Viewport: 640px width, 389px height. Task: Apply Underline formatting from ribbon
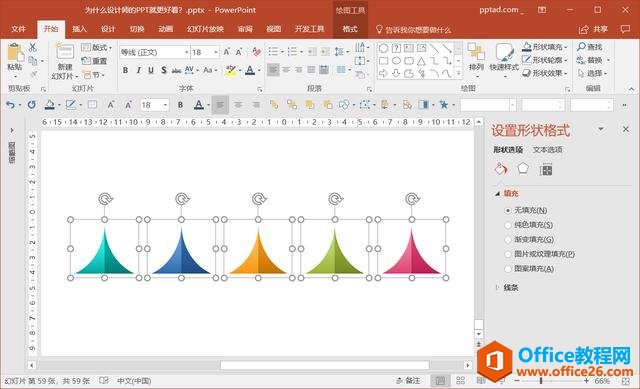click(x=151, y=70)
